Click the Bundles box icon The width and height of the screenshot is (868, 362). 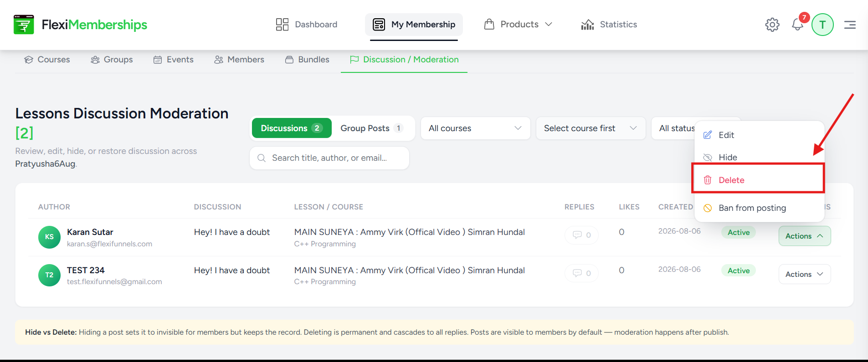click(x=289, y=60)
